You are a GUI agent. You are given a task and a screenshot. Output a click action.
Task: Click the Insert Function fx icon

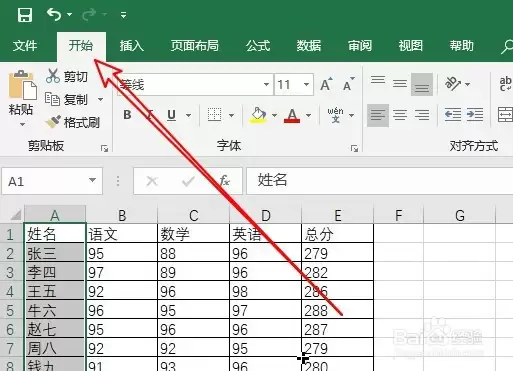[225, 181]
